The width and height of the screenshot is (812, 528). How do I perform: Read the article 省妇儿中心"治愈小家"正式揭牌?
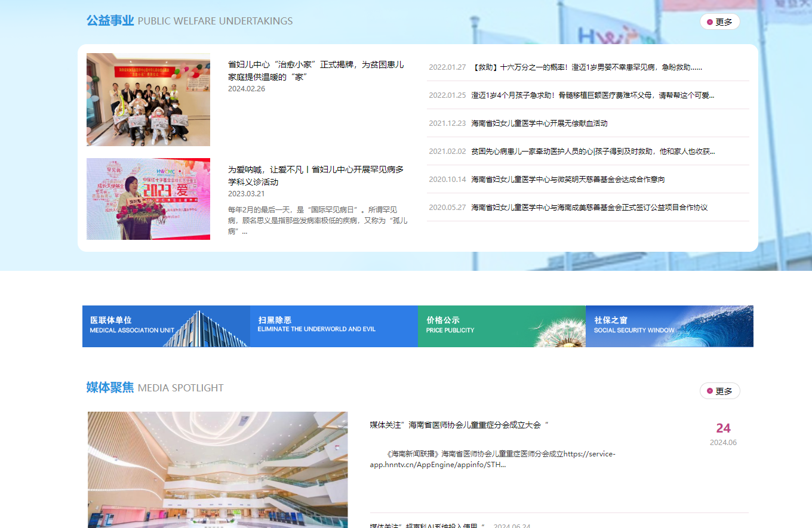pyautogui.click(x=316, y=70)
